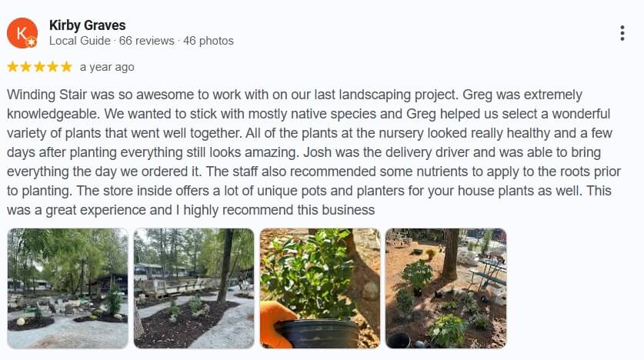The height and width of the screenshot is (360, 644).
Task: View the third photo of the potted plant
Action: (x=319, y=288)
